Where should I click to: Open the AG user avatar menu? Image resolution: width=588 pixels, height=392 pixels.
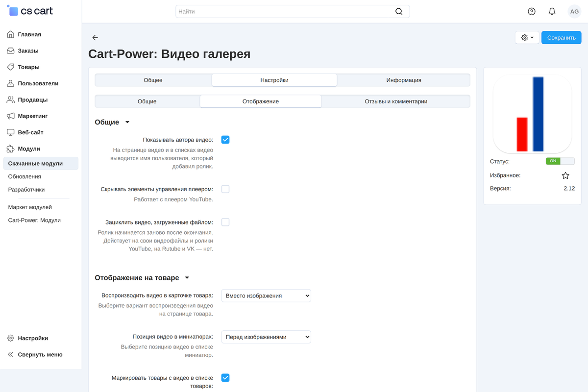point(574,11)
